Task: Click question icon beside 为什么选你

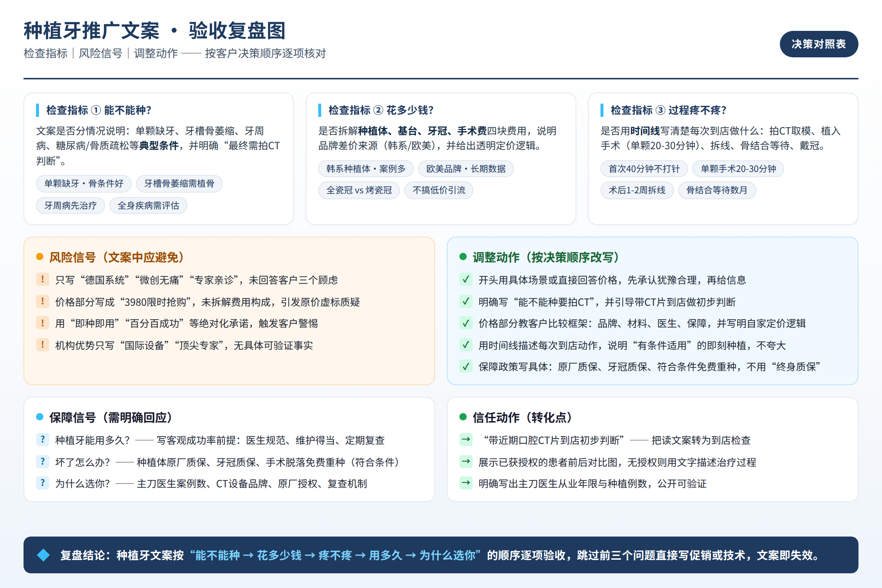Action: point(43,483)
